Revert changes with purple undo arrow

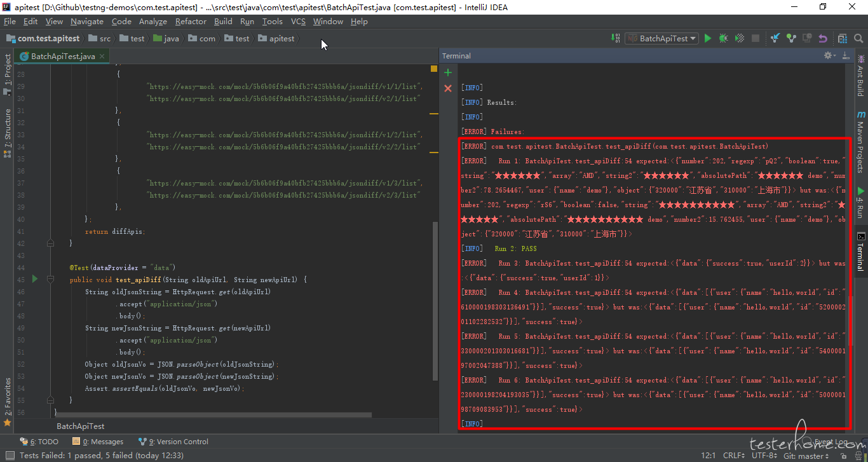click(x=823, y=38)
